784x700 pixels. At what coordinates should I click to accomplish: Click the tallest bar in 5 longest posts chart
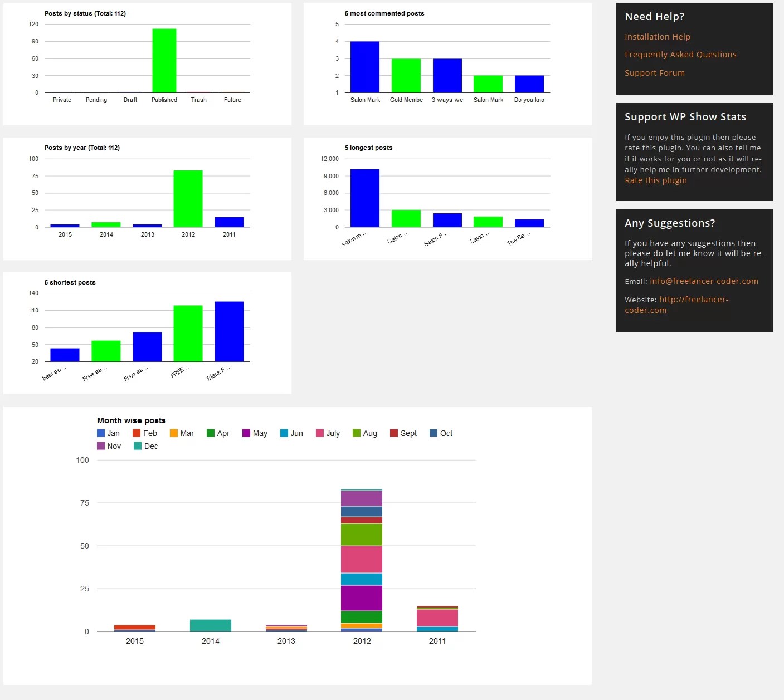click(x=364, y=198)
